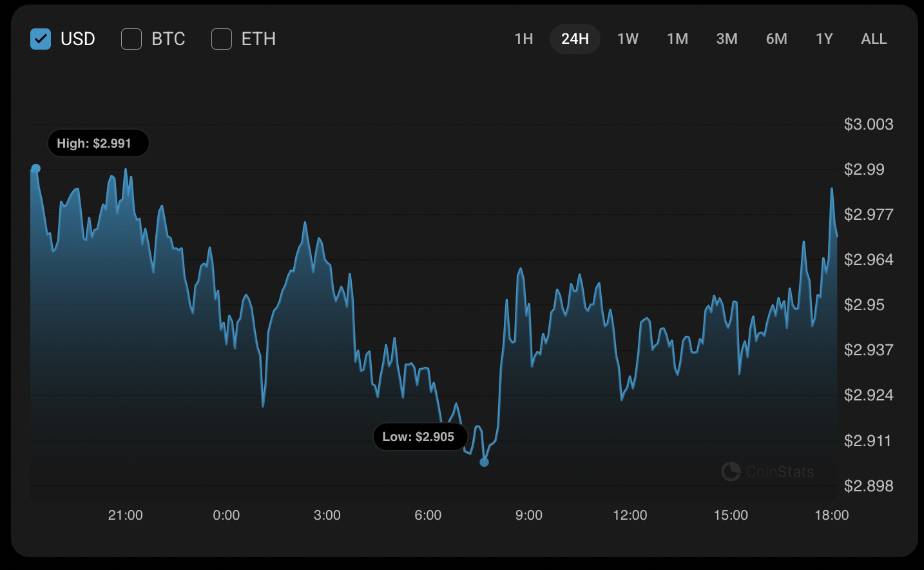The image size is (924, 570).
Task: View the 1Y price chart
Action: click(x=824, y=39)
